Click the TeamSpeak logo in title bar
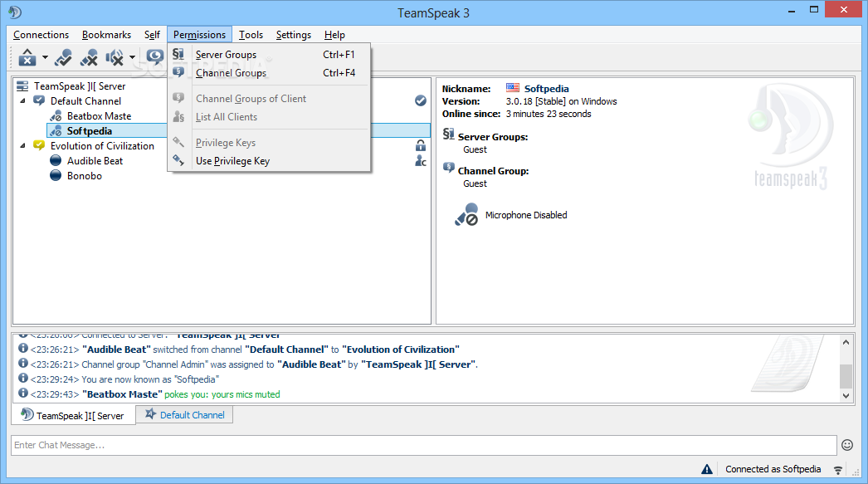This screenshot has height=484, width=868. pyautogui.click(x=15, y=12)
